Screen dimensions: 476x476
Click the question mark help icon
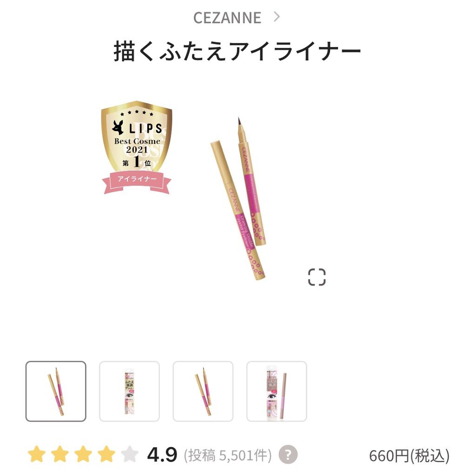click(x=288, y=455)
